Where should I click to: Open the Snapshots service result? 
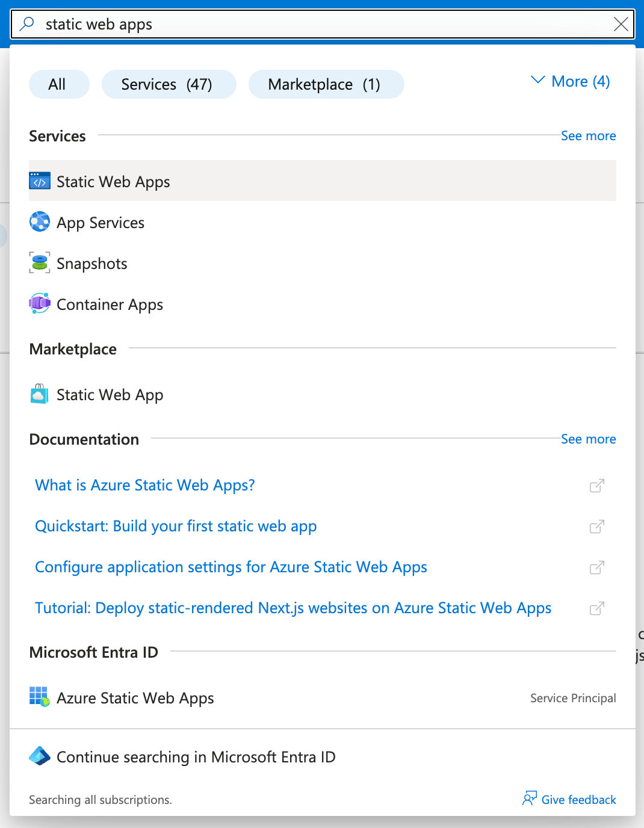pos(323,264)
